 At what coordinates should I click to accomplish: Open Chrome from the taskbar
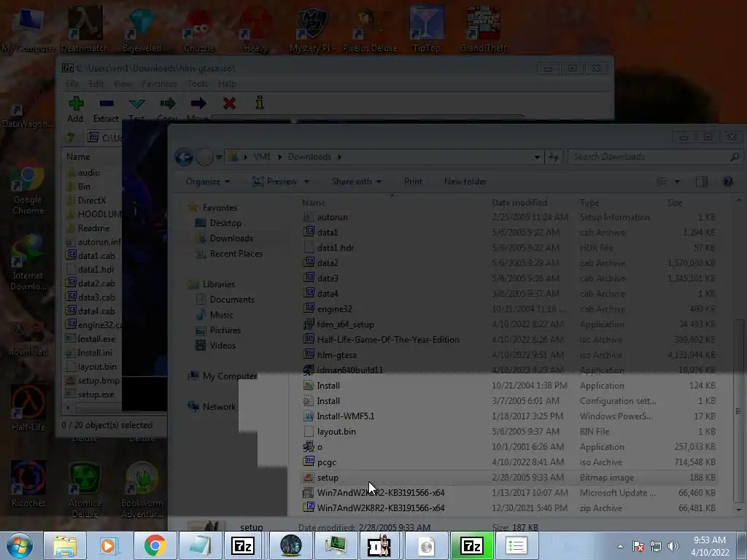click(x=155, y=545)
